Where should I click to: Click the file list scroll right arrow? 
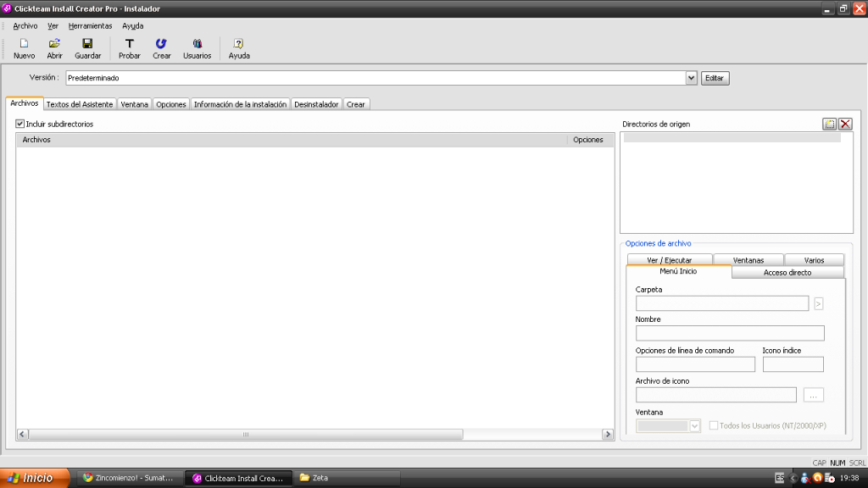click(608, 435)
